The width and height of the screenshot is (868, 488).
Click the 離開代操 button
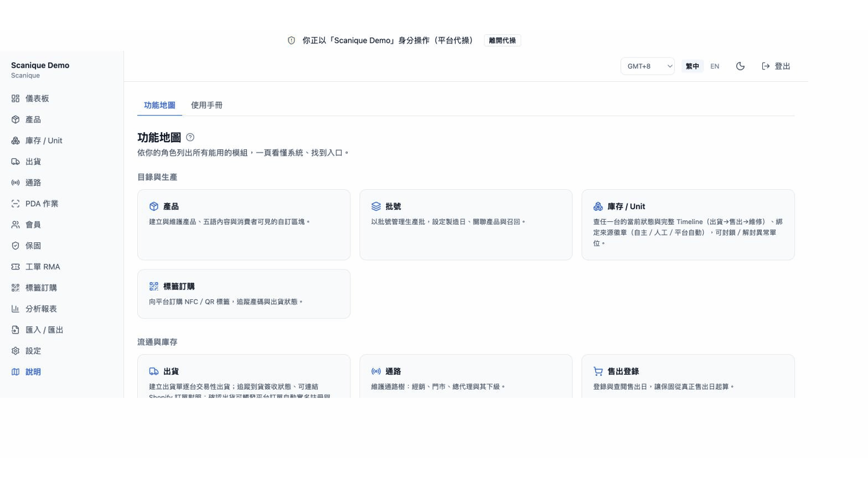502,41
